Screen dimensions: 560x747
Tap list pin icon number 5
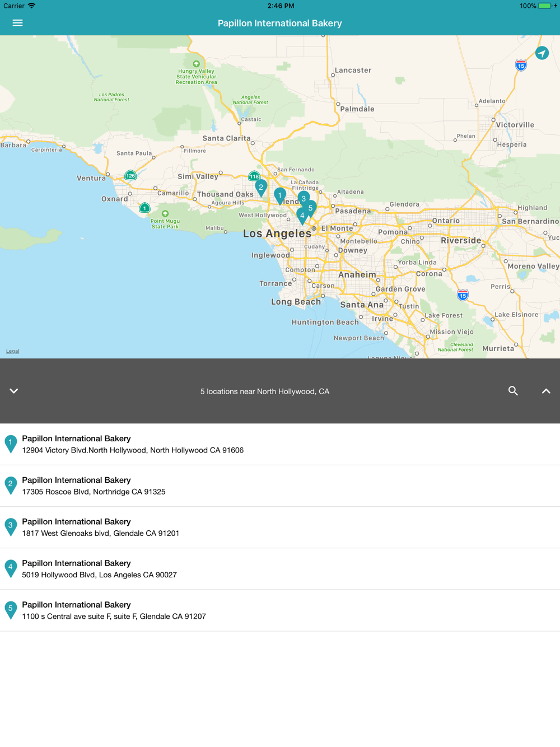pos(11,610)
